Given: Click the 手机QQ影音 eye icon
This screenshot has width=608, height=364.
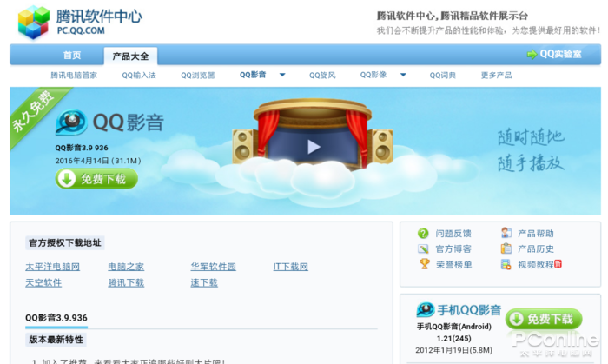Looking at the screenshot, I should point(426,309).
